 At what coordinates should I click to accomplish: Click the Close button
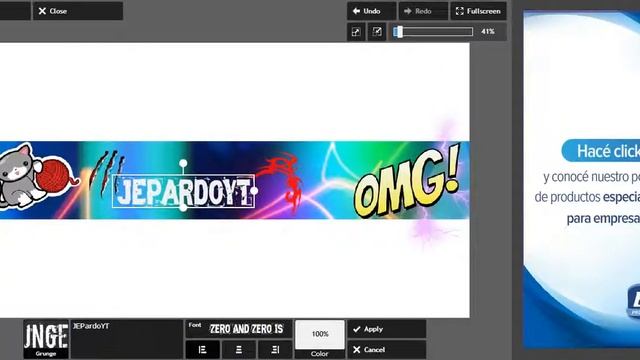78,11
